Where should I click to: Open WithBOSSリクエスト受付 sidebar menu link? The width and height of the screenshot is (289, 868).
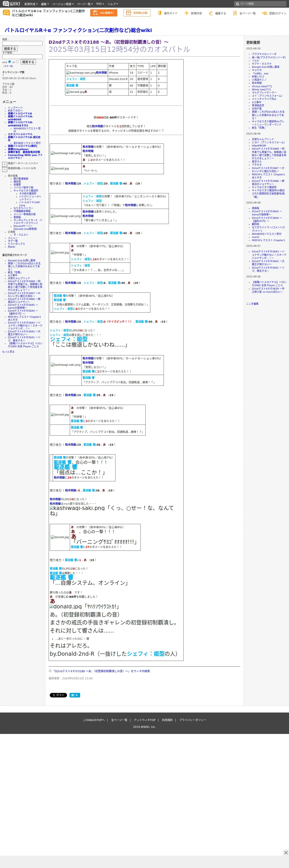pos(27,130)
